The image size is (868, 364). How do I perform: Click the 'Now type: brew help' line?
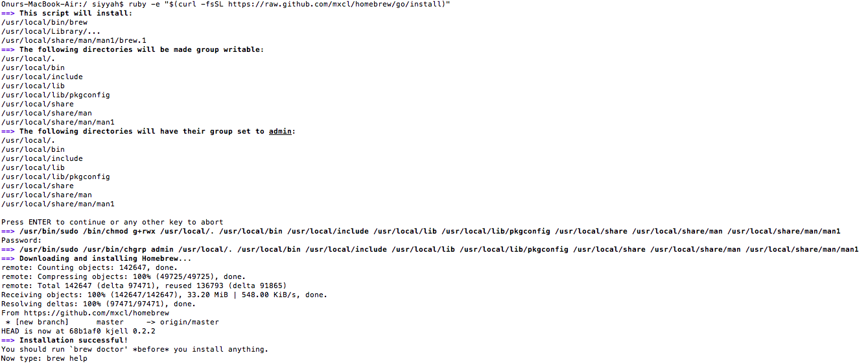45,358
